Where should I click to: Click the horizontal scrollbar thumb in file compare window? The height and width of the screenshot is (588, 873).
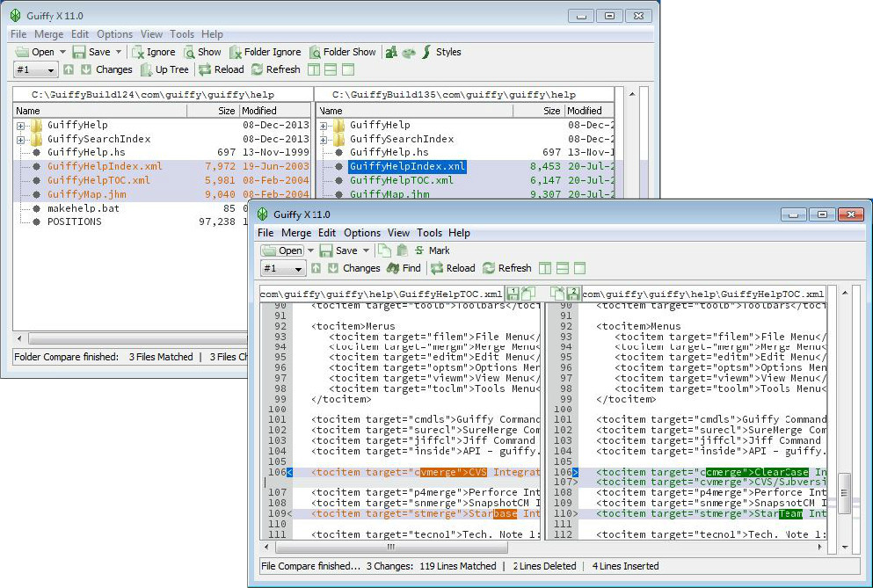point(391,548)
